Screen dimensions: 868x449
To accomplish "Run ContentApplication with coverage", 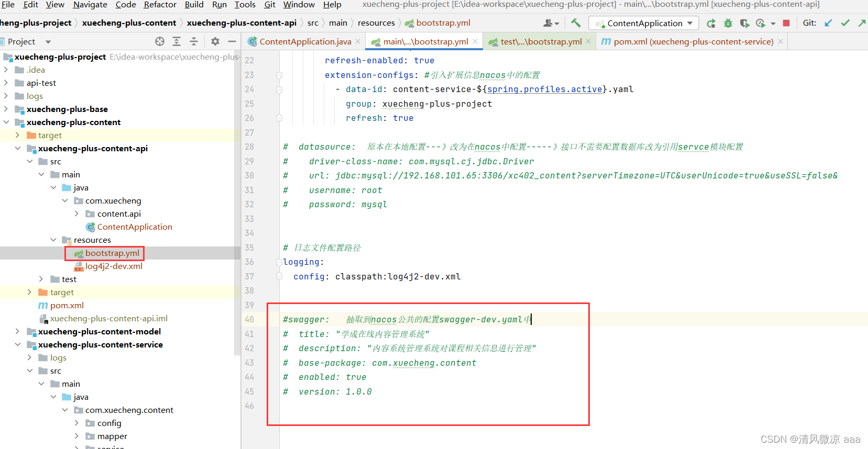I will point(744,23).
